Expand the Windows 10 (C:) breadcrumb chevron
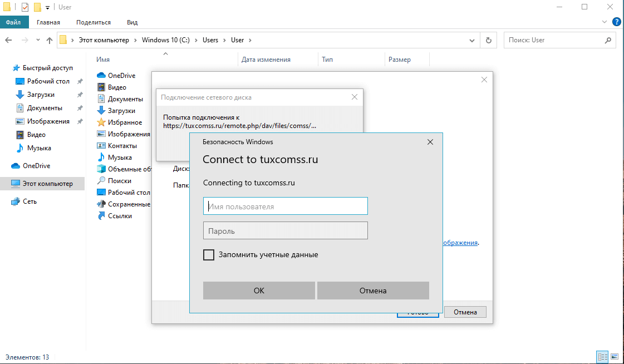624x364 pixels. click(x=196, y=40)
